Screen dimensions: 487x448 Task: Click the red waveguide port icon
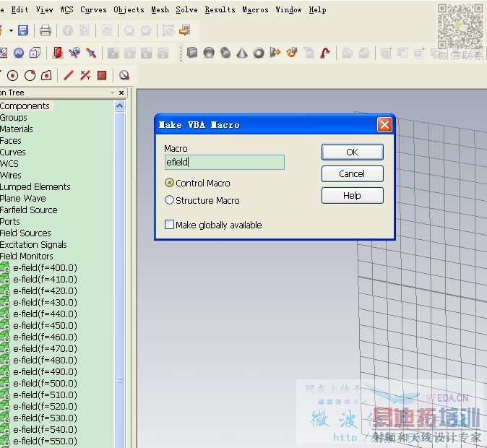(x=58, y=53)
